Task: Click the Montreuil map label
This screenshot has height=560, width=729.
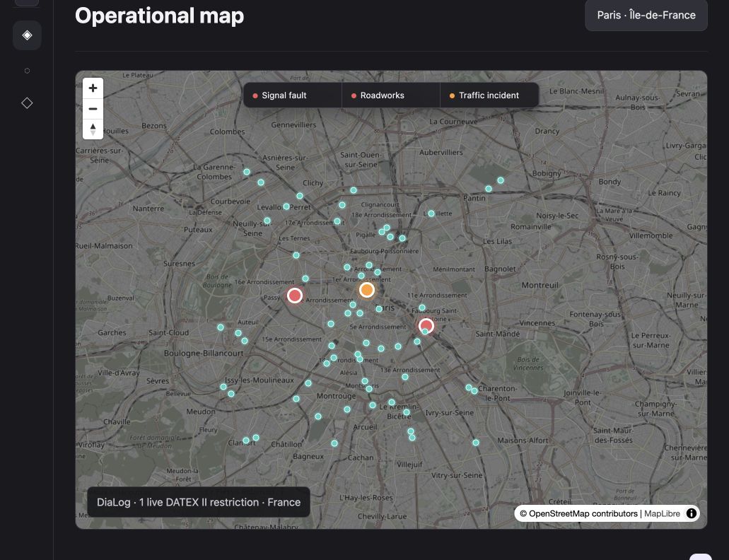Action: pos(540,285)
